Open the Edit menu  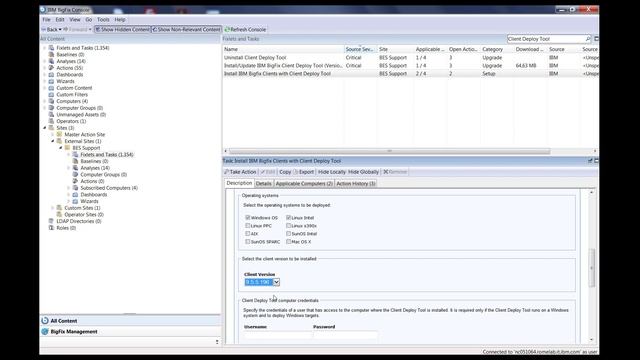click(x=60, y=20)
